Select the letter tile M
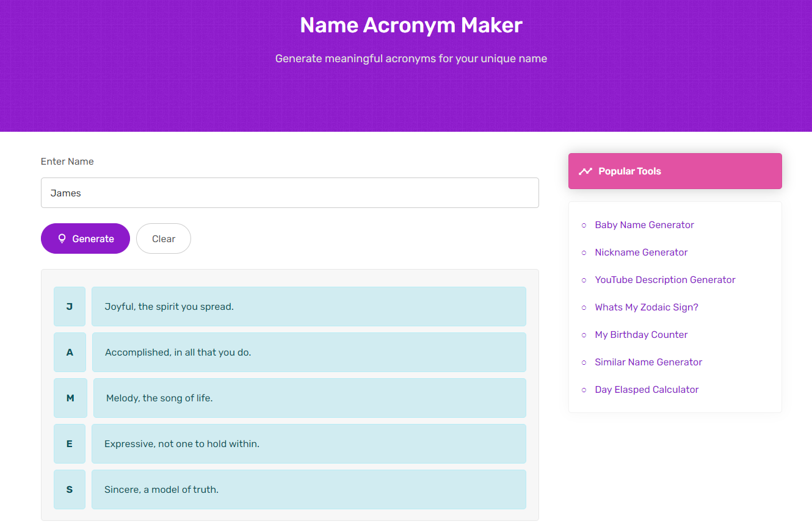The image size is (812, 527). click(69, 398)
